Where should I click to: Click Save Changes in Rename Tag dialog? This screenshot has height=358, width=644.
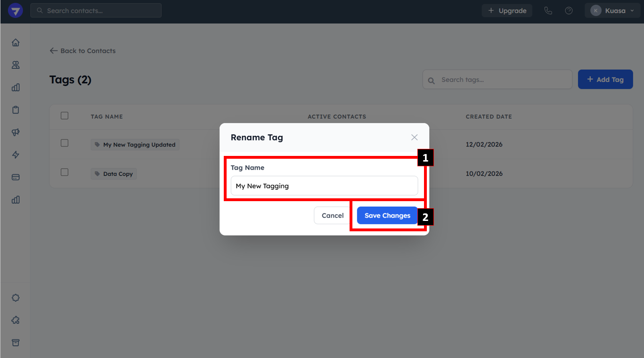pyautogui.click(x=387, y=215)
